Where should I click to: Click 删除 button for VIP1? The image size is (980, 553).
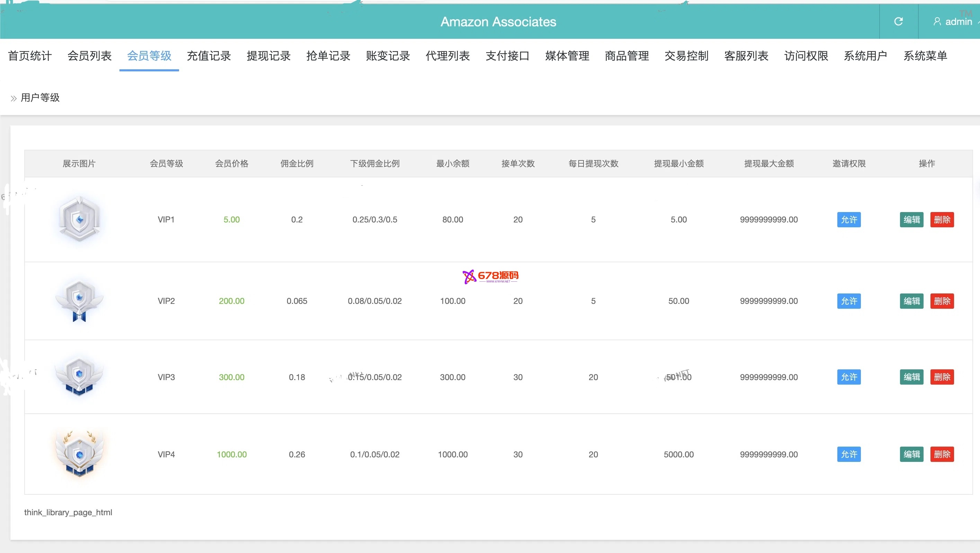coord(942,220)
